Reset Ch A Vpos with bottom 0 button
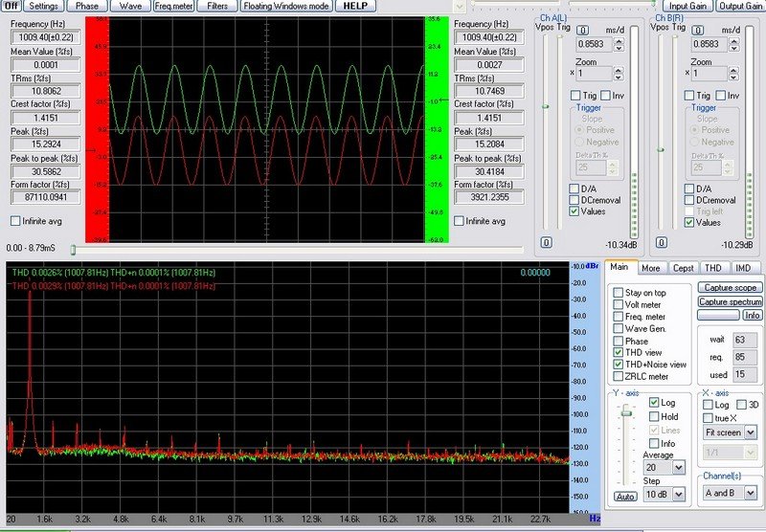The width and height of the screenshot is (766, 532). coord(546,243)
